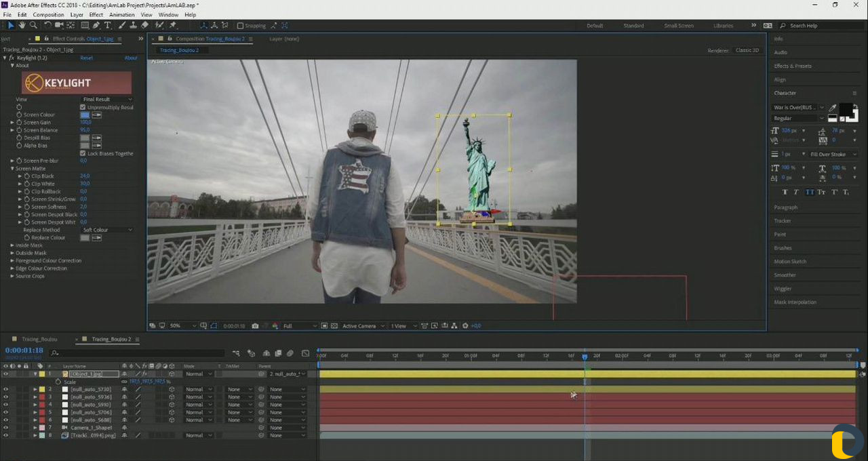Select the Zoom magnifier tool
This screenshot has height=461, width=868.
pos(33,25)
